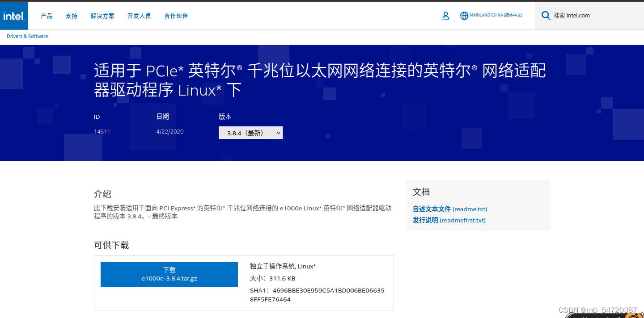Open the user account sign-in icon
Viewport: 644px width, 318px height.
[445, 16]
